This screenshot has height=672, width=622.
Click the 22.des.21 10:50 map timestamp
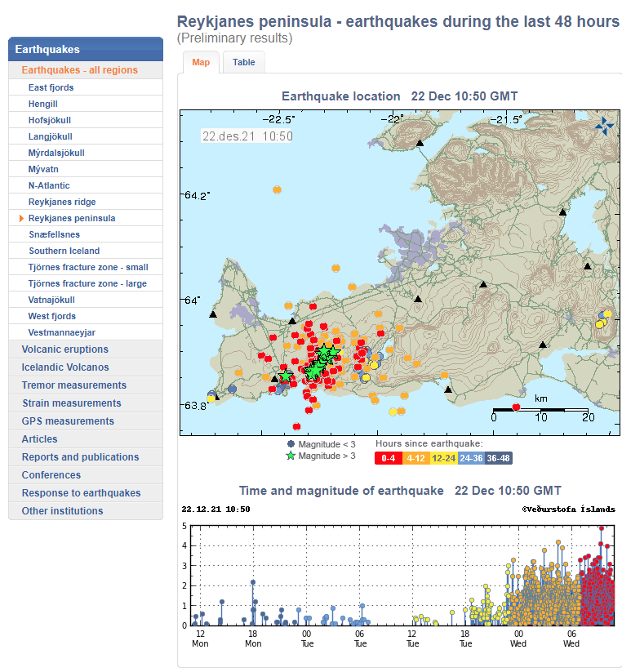247,136
